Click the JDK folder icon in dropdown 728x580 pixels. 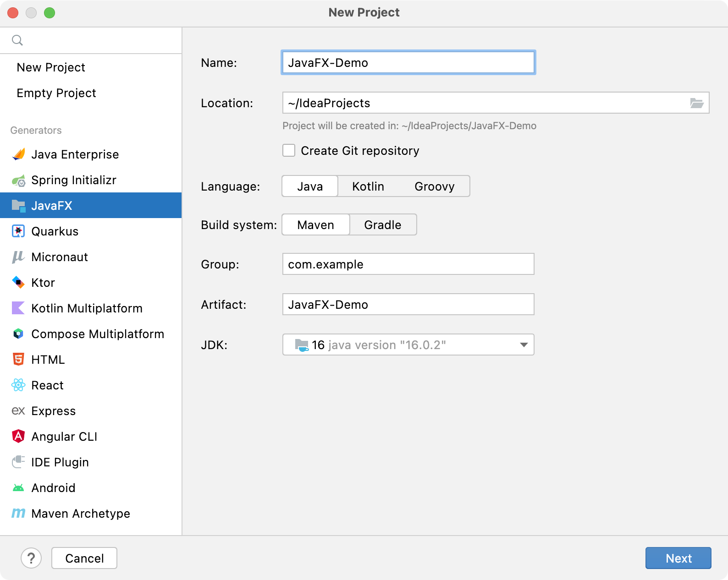click(x=302, y=345)
